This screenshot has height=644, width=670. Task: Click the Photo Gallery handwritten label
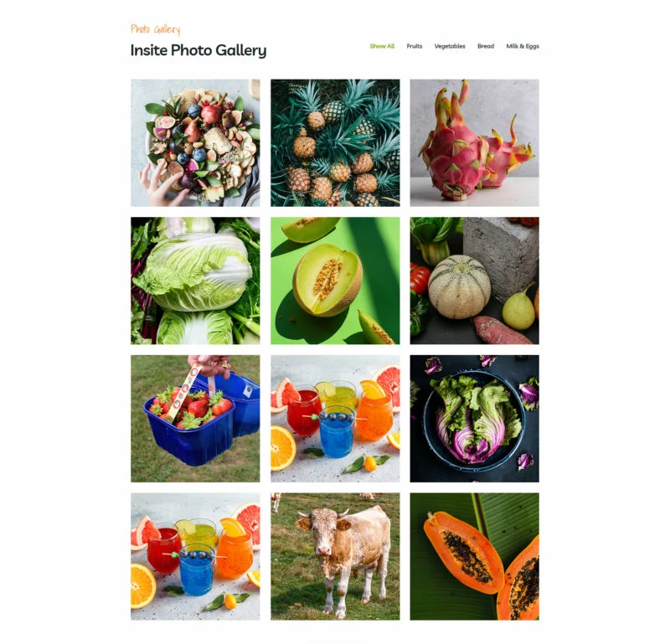[x=155, y=29]
